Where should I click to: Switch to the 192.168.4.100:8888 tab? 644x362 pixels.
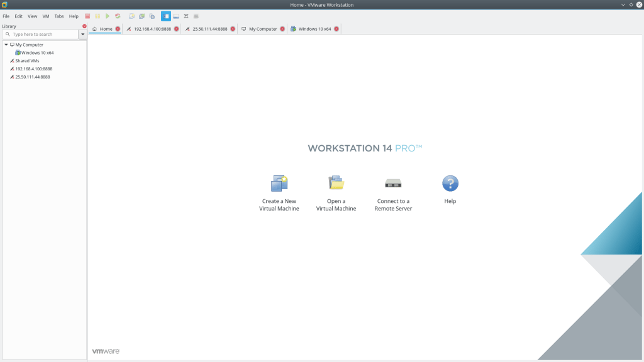(x=152, y=29)
